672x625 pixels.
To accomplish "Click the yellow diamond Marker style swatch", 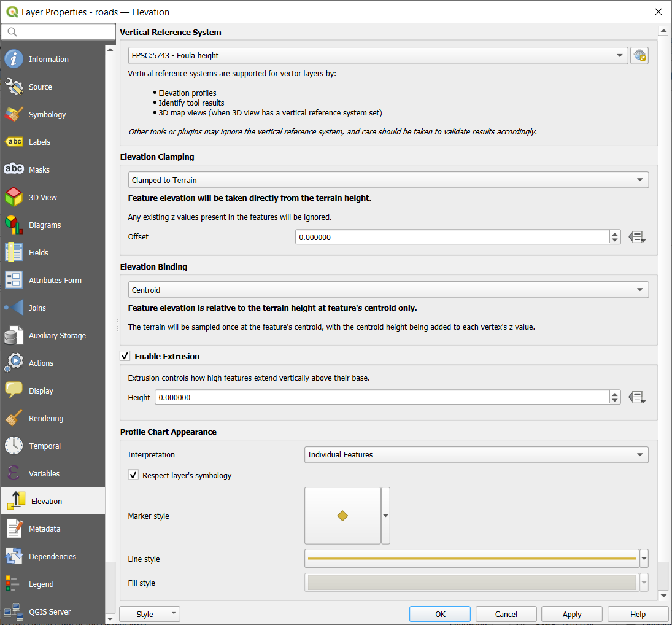I will [x=342, y=516].
